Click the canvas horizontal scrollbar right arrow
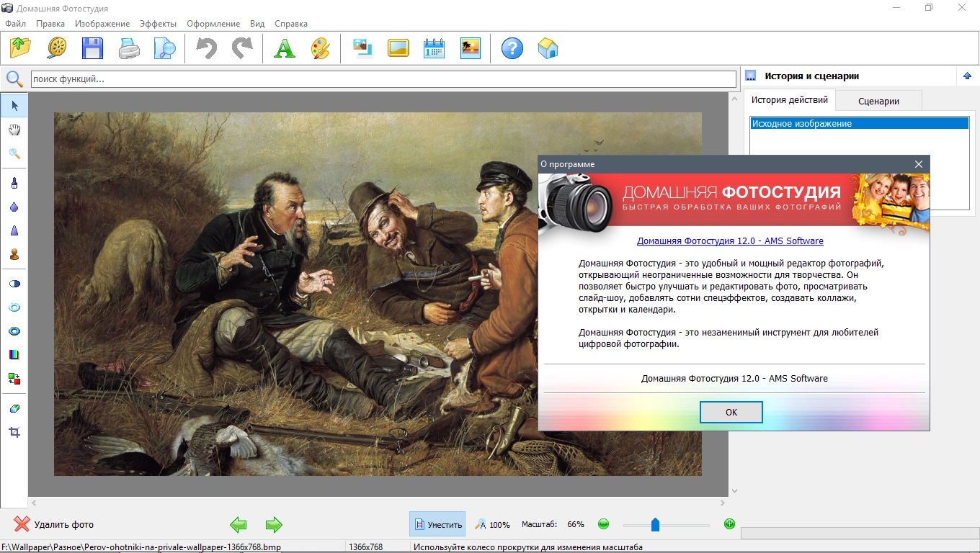Screen dimensions: 980x553 coord(723,503)
